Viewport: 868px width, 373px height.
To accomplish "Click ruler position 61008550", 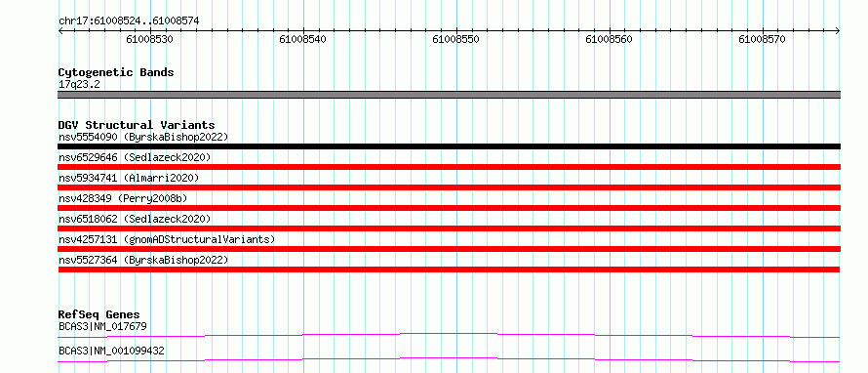I will tap(456, 39).
